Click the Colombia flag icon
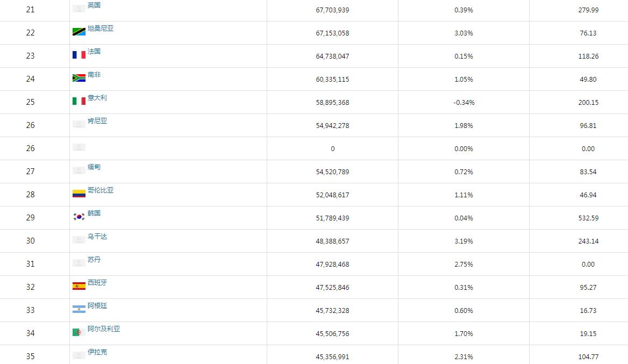This screenshot has height=364, width=628. coord(79,194)
